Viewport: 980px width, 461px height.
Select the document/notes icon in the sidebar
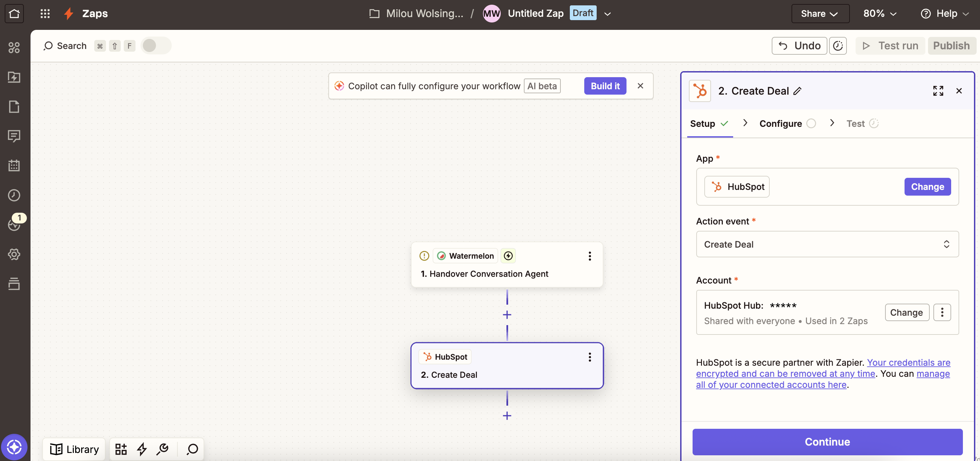14,107
